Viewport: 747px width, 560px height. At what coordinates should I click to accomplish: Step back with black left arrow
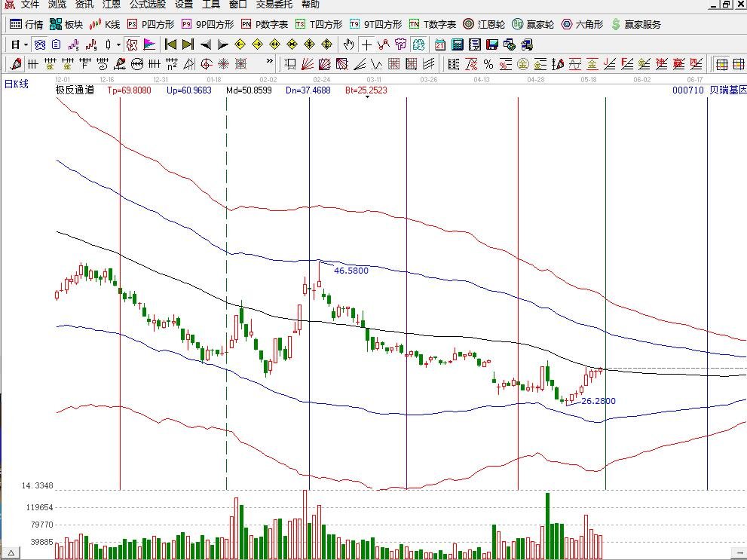(206, 44)
